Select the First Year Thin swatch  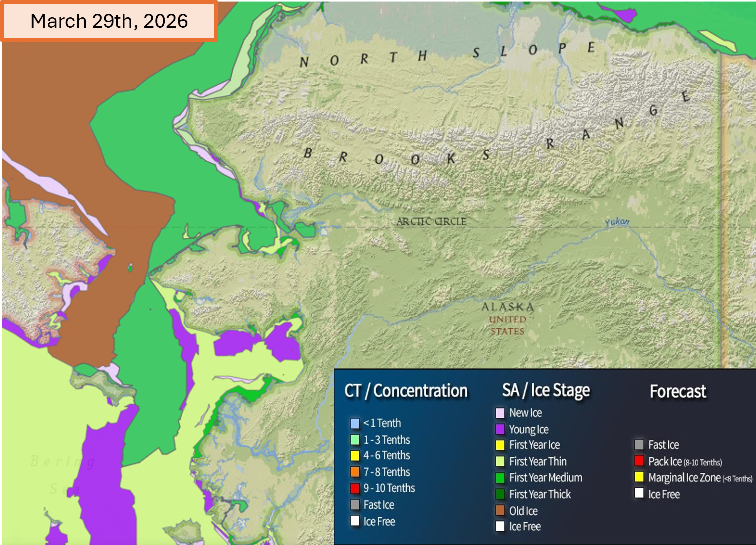pyautogui.click(x=500, y=461)
